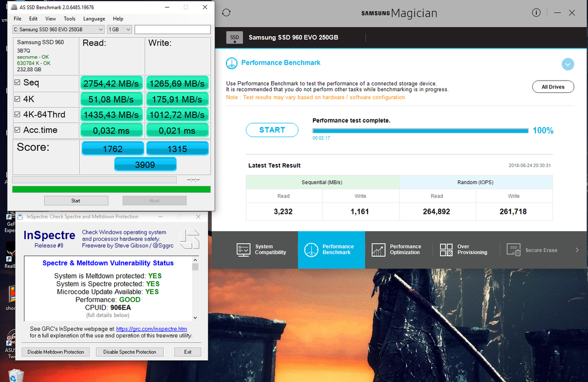Open Over Provisioning section

tap(464, 250)
